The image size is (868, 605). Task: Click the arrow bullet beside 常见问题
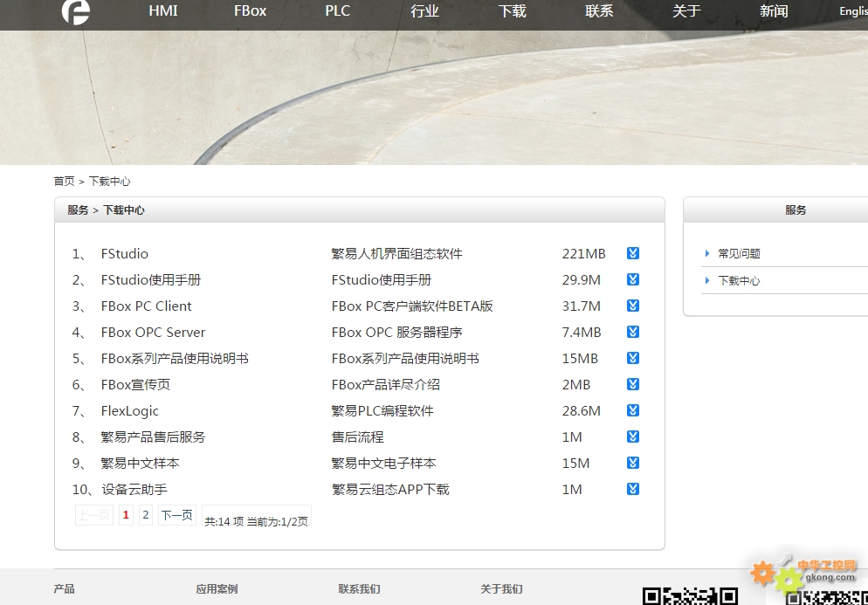707,253
